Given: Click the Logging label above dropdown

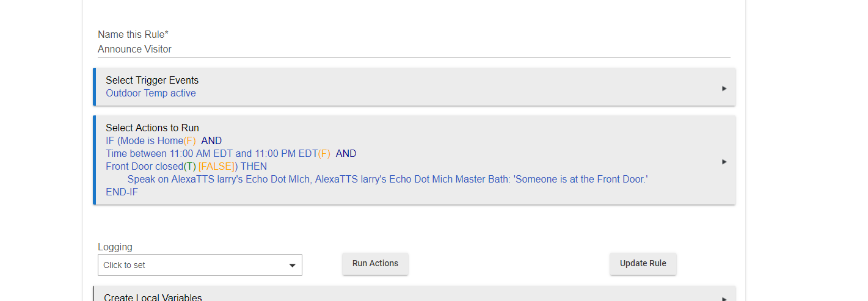Looking at the screenshot, I should coord(115,247).
